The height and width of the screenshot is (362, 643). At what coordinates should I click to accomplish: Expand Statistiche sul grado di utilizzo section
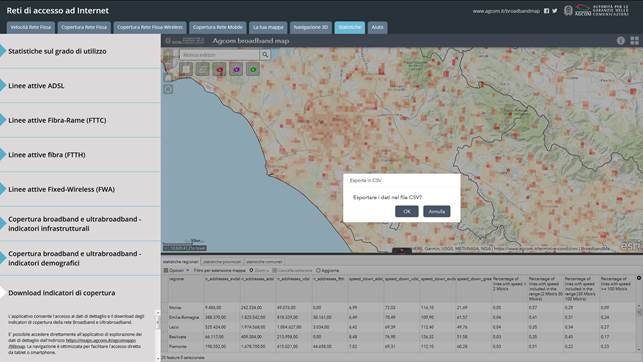(x=80, y=51)
